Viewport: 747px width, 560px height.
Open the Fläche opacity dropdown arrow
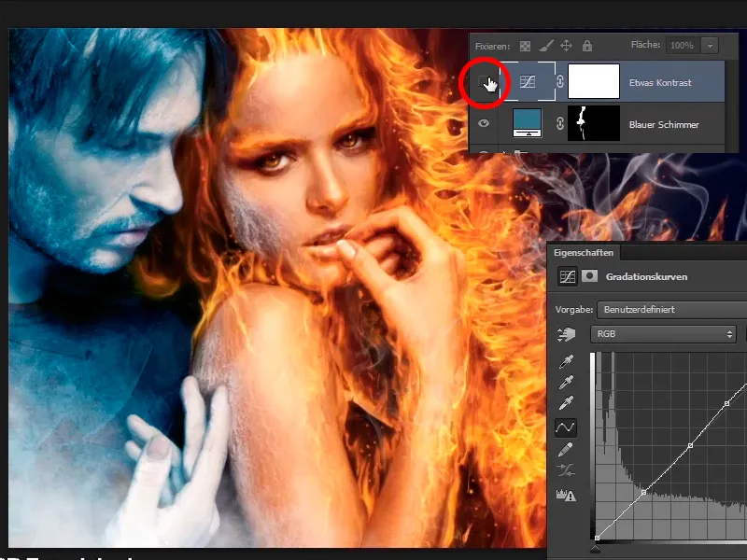(710, 45)
